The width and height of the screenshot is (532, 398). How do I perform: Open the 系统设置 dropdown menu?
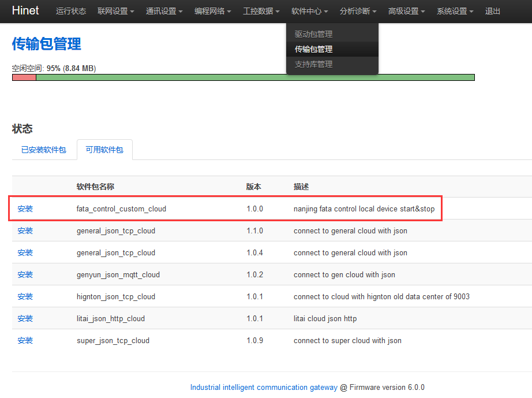pyautogui.click(x=455, y=12)
